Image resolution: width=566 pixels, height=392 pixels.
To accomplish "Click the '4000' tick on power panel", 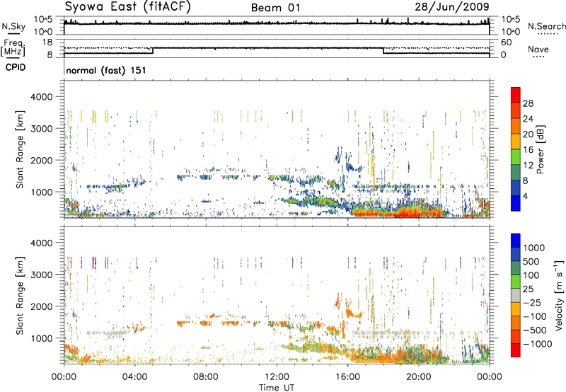I will (42, 97).
